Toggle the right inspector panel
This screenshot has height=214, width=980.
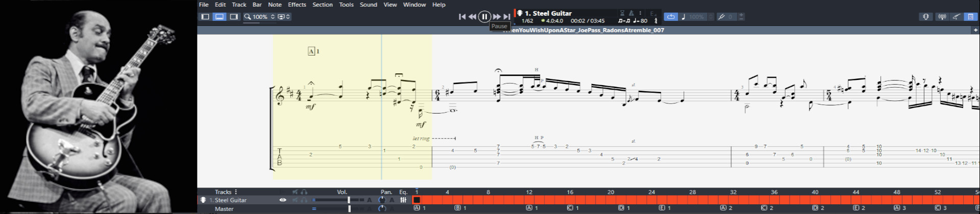[234, 17]
